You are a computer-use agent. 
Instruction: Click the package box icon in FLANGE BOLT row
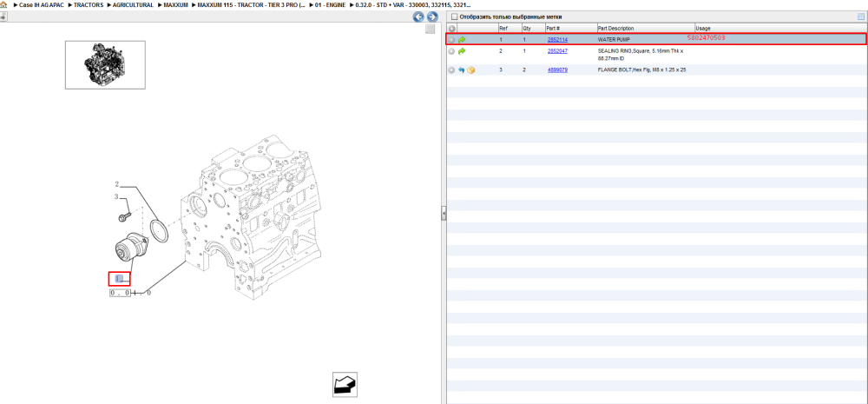pos(471,70)
